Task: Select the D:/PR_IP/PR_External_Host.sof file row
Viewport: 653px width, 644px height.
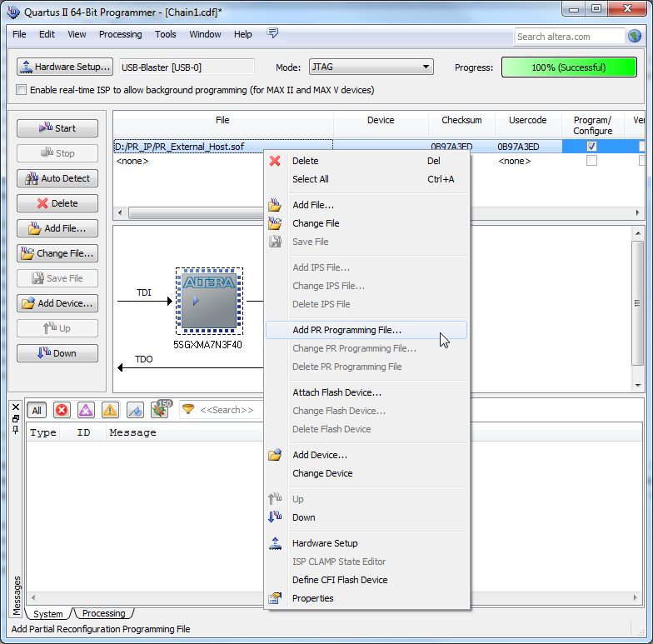Action: coord(223,147)
